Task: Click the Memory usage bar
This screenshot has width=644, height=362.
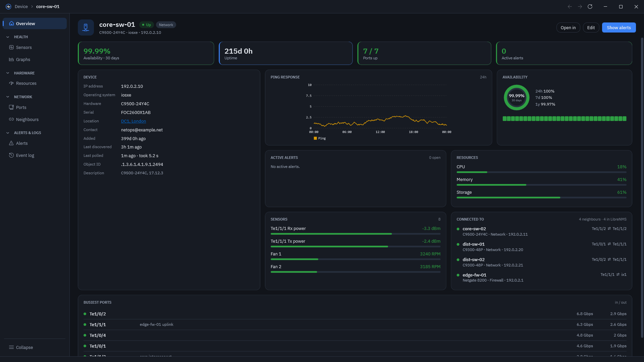Action: 541,185
